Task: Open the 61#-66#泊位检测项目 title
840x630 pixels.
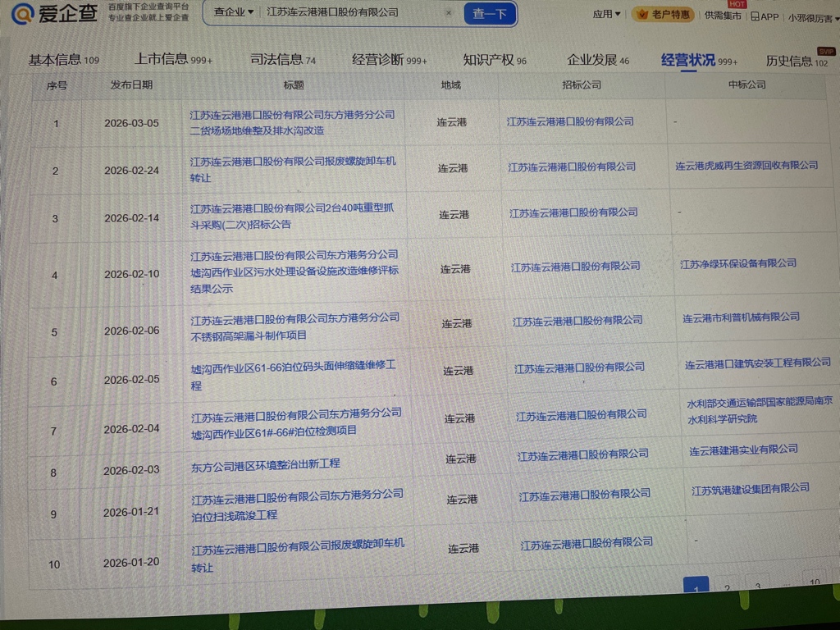Action: 296,422
